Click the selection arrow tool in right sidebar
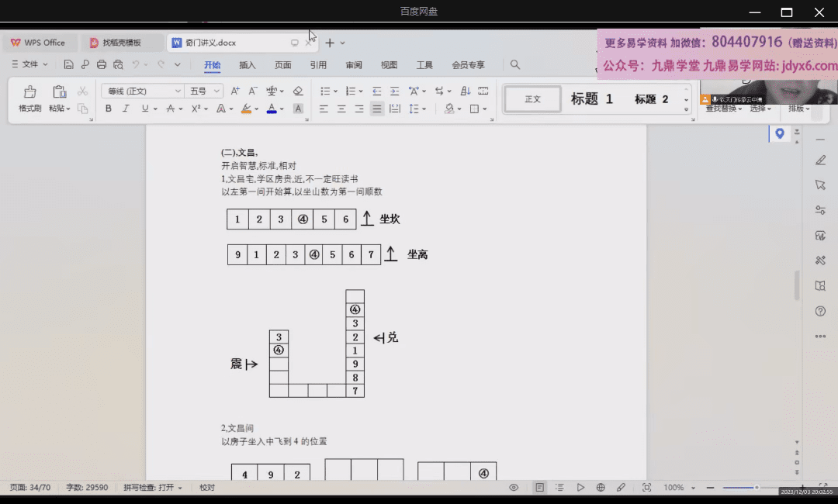This screenshot has width=838, height=504. tap(820, 185)
